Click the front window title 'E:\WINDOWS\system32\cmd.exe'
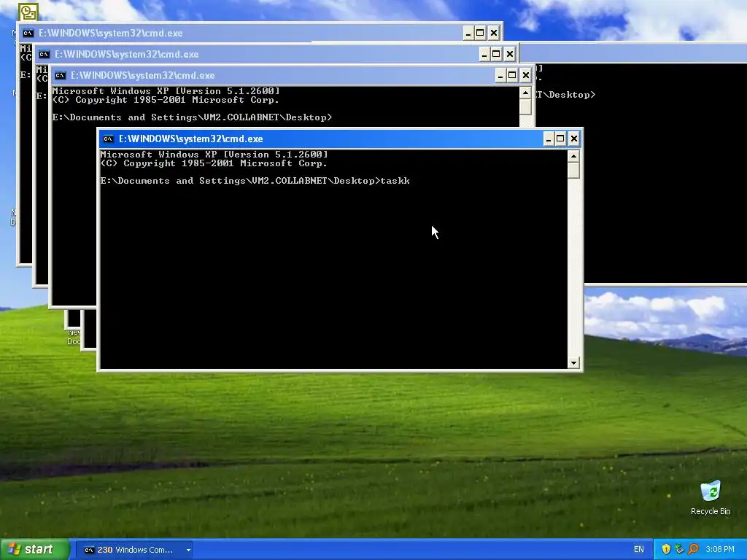Screen dimensions: 747x560 point(190,139)
